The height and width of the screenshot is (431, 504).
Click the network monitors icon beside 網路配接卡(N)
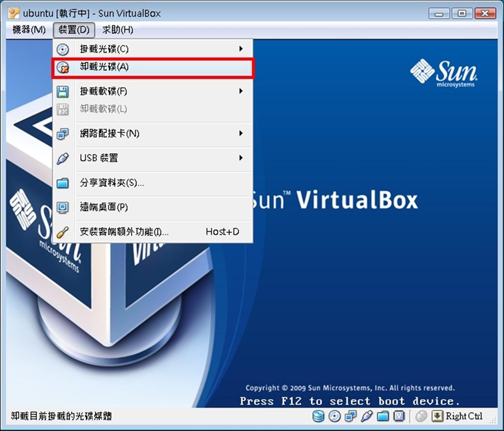(63, 133)
